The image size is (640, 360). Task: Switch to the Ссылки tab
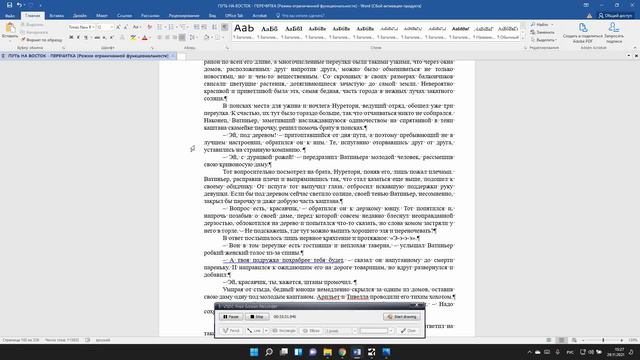pos(124,16)
